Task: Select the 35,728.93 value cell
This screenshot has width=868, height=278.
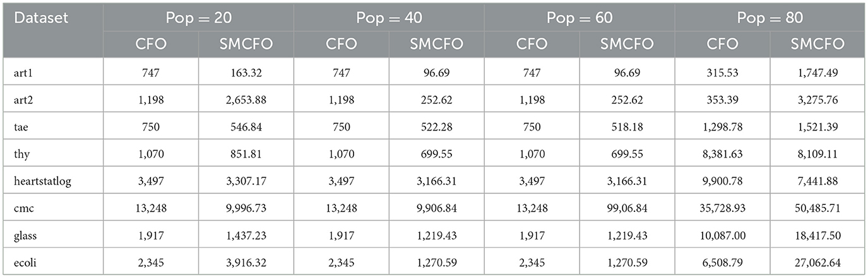Action: click(x=722, y=208)
